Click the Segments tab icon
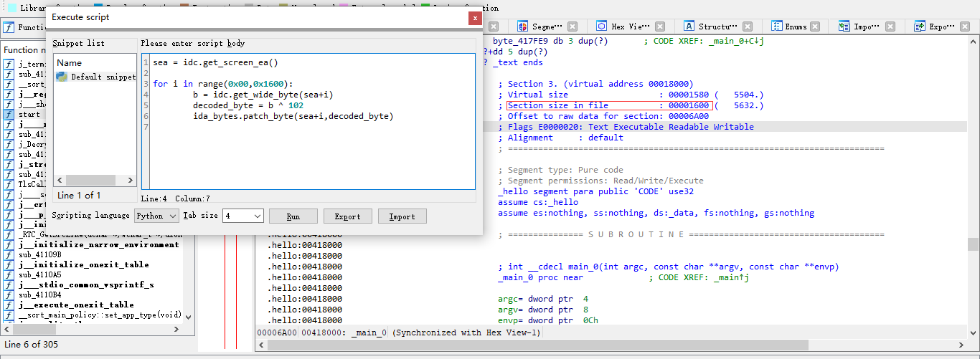The width and height of the screenshot is (980, 359). click(x=524, y=27)
